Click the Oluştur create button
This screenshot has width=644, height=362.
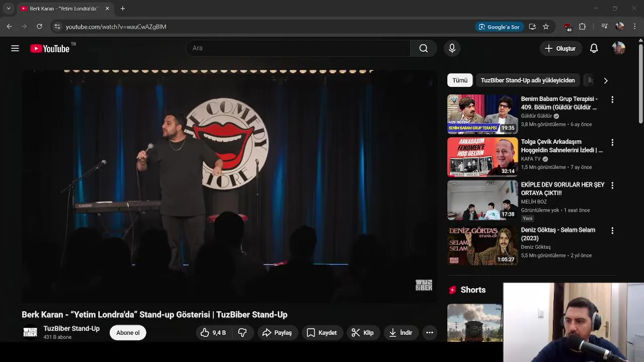pos(560,48)
